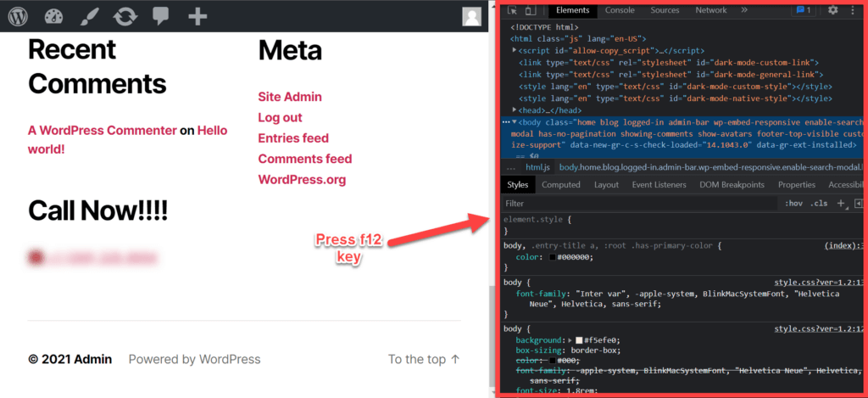Screen dimensions: 868x398
Task: Focus the styles Filter input field
Action: pos(639,204)
